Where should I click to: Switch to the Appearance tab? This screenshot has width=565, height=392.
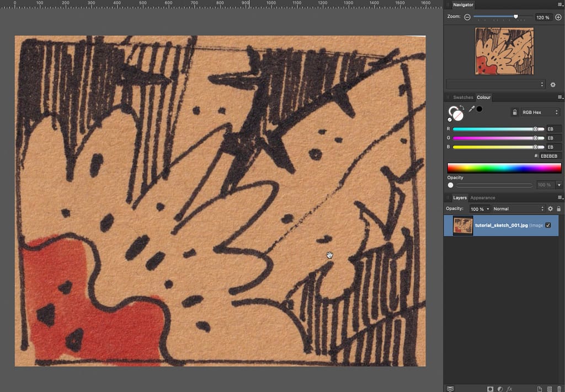[x=482, y=197]
